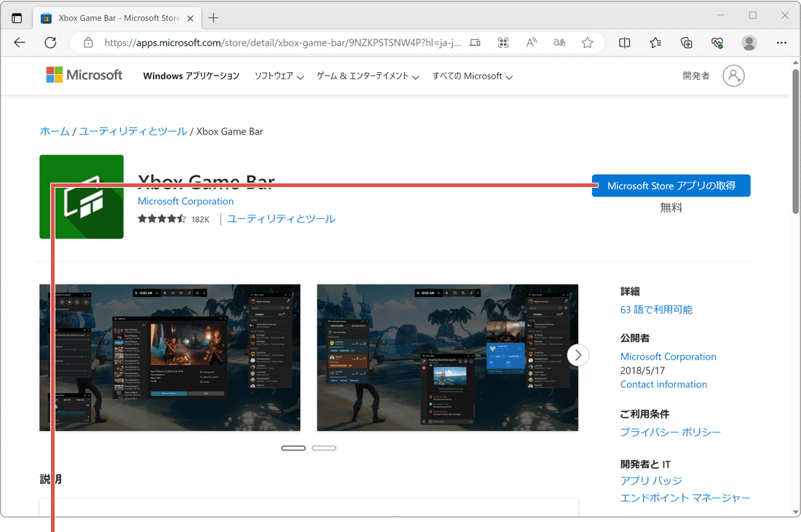Viewport: 801px width, 532px height.
Task: Click the Microsoft logo in the header
Action: pos(84,75)
